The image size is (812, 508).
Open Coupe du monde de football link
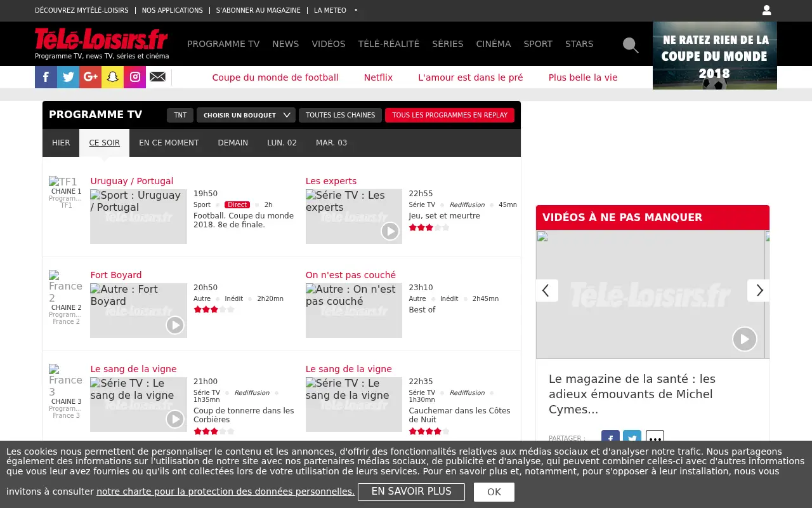click(275, 77)
